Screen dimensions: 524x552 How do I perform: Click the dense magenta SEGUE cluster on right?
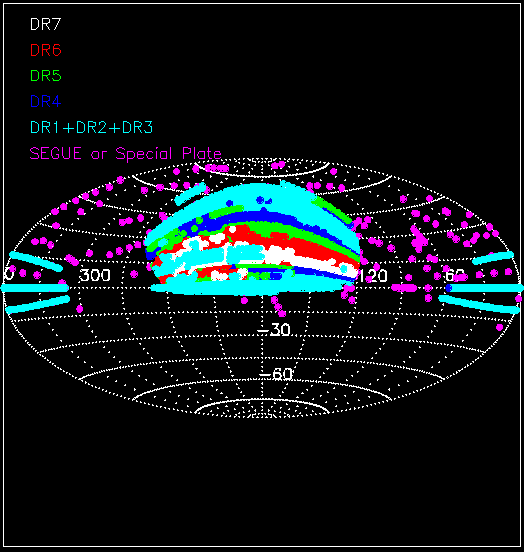coord(419,239)
